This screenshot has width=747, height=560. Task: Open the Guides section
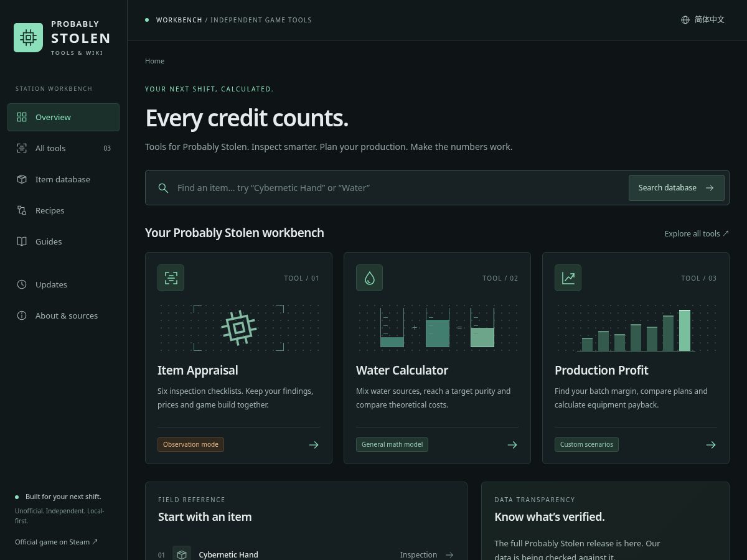63,241
